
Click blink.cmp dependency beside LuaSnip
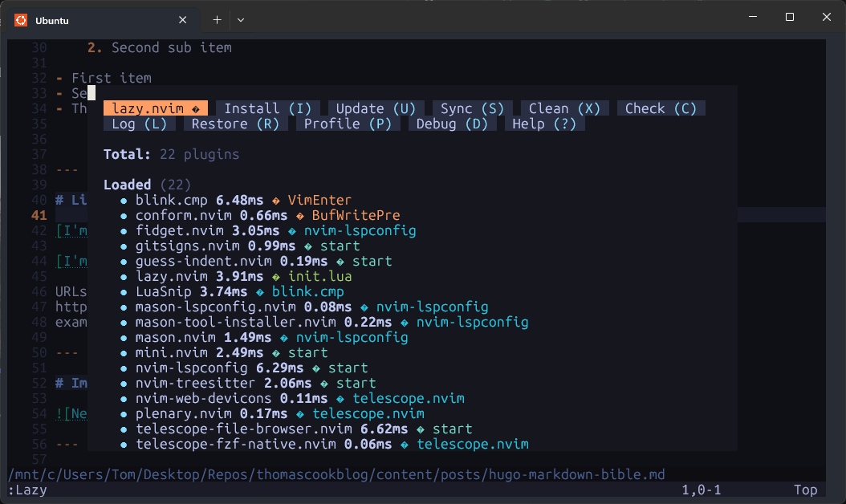click(x=307, y=291)
